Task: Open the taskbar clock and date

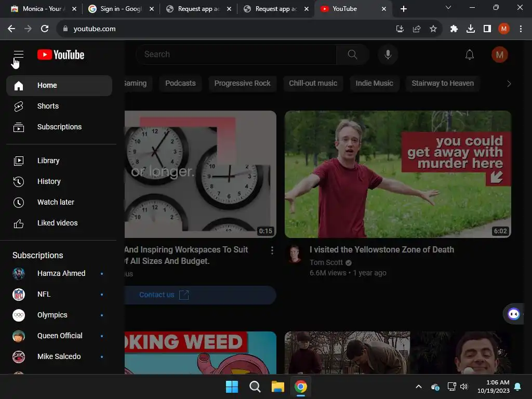Action: tap(494, 387)
